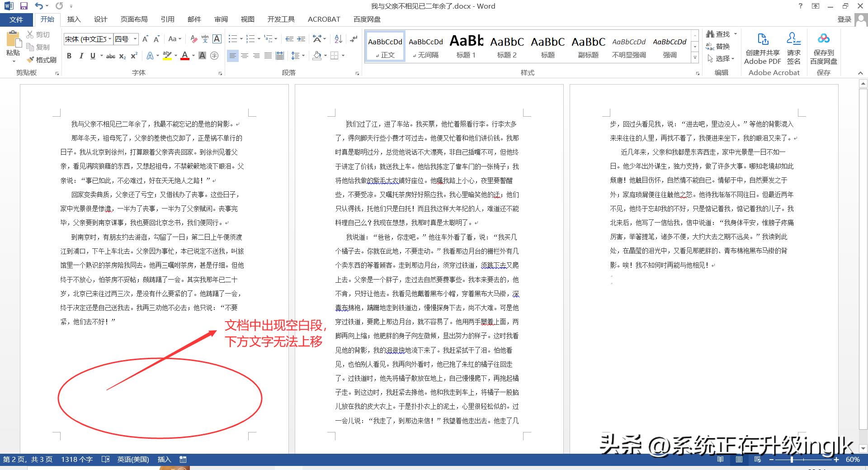Show or hide paragraph marks
868x470 pixels.
354,39
